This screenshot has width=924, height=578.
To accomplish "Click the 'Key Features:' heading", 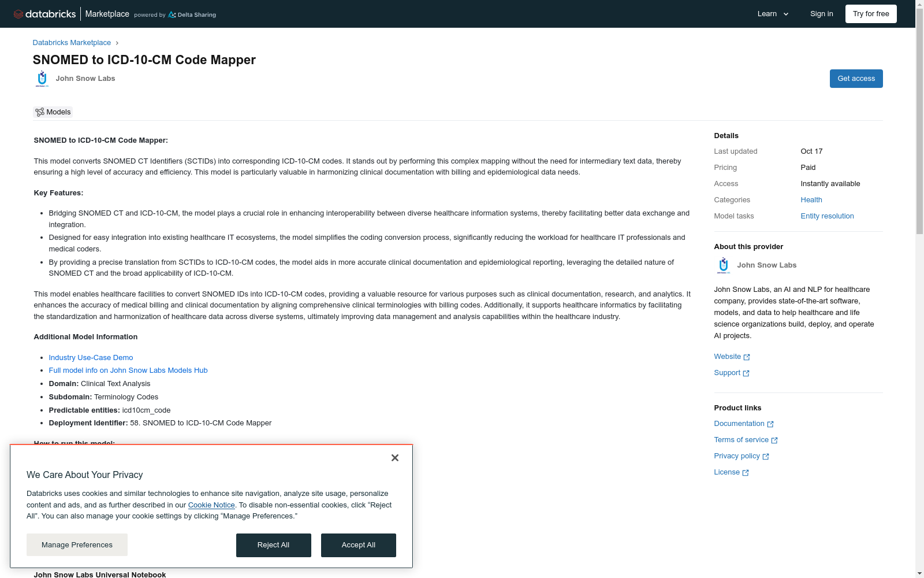I will pos(58,193).
